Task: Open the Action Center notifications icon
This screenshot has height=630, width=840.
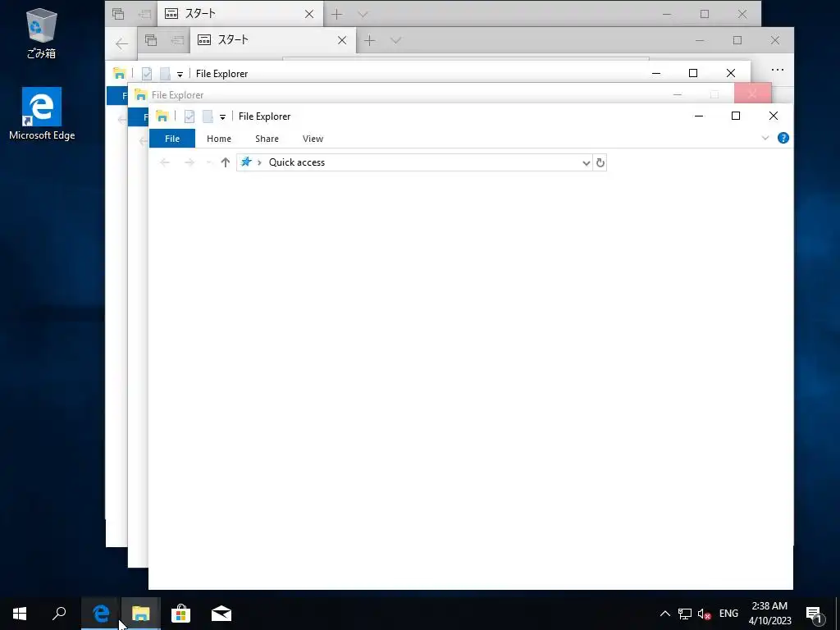Action: pos(815,614)
